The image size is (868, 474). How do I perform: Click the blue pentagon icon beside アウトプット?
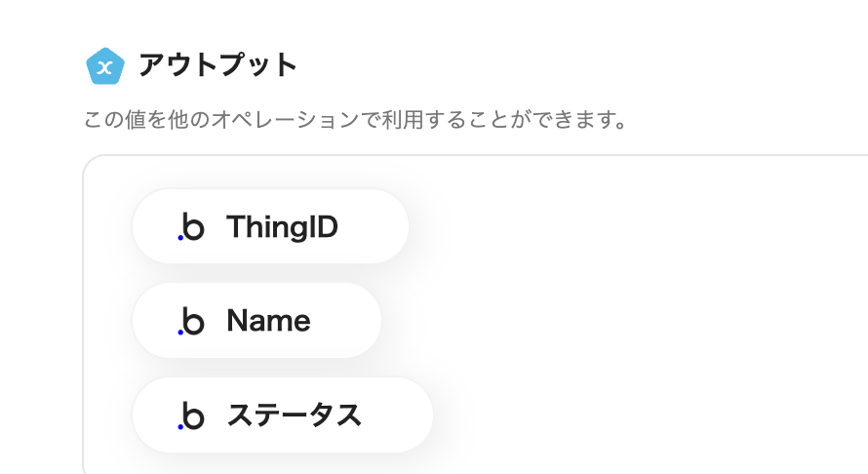104,66
